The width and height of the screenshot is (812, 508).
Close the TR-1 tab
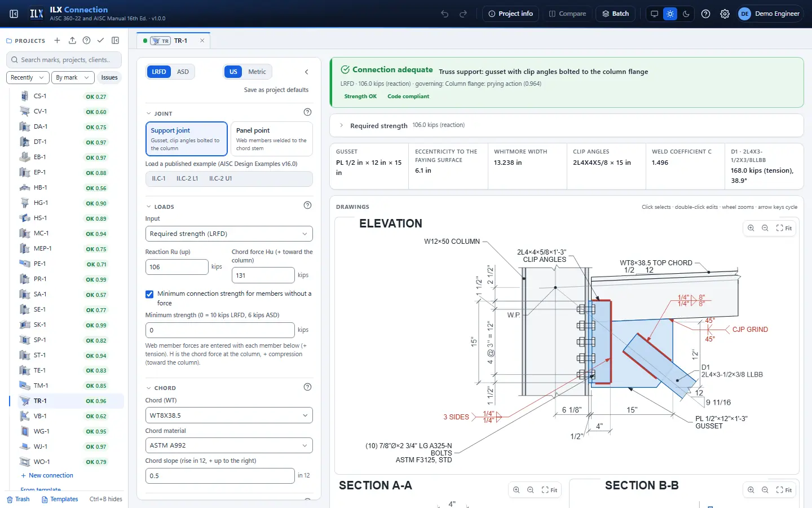202,41
